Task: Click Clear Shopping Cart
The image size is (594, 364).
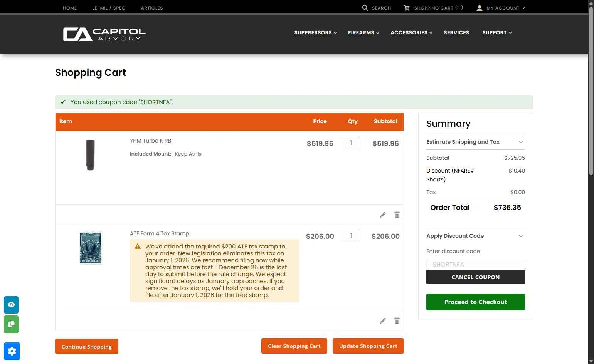Action: pyautogui.click(x=294, y=346)
